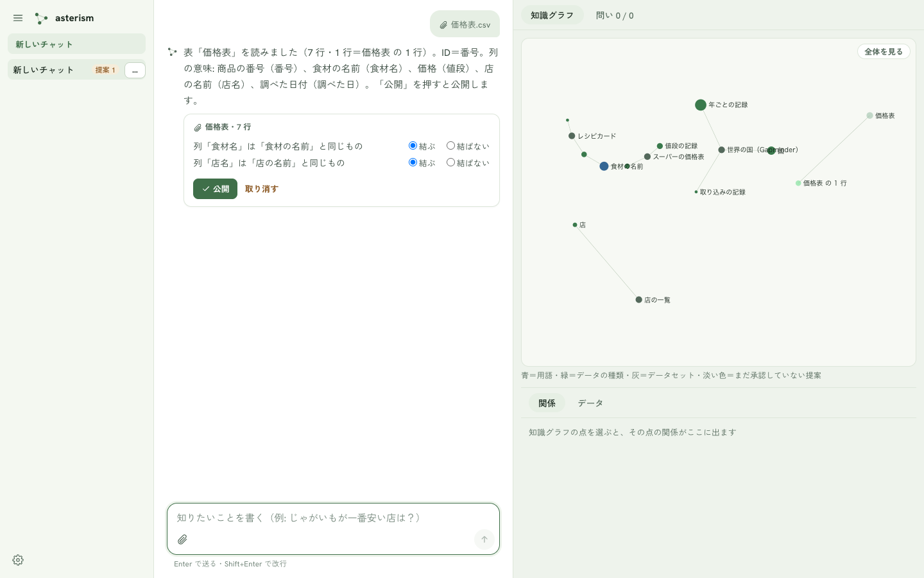
Task: Choose 結ばない for 食材名 column
Action: pos(450,146)
